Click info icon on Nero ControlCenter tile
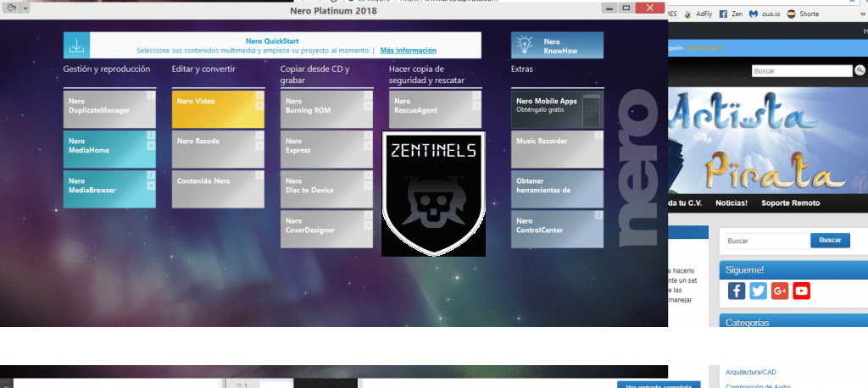This screenshot has height=388, width=868. pos(598,215)
